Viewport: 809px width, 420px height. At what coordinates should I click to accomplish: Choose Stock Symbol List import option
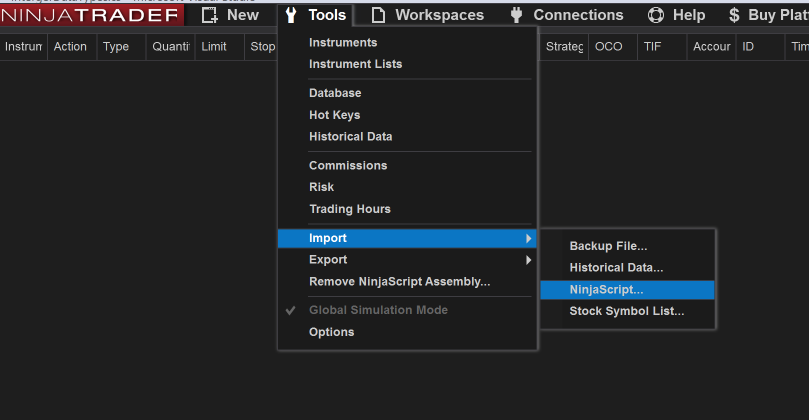coord(627,311)
